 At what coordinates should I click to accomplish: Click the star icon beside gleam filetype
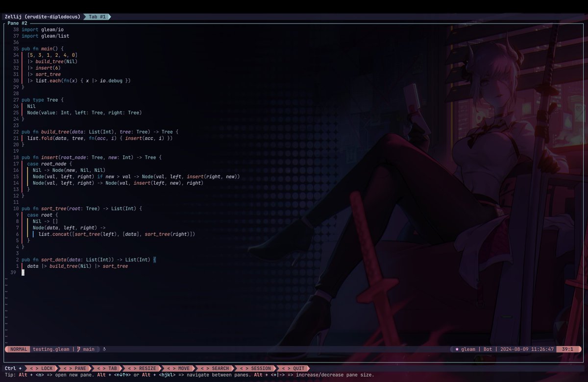point(457,349)
